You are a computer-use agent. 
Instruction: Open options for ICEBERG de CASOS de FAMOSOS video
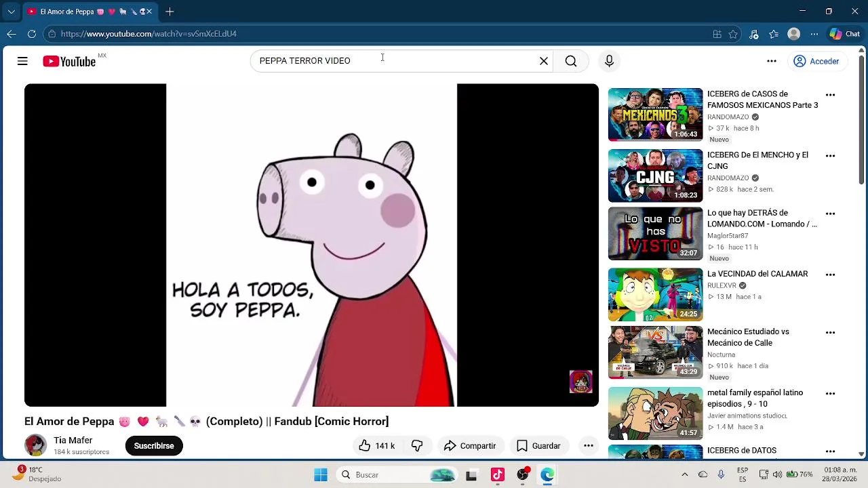(x=830, y=95)
